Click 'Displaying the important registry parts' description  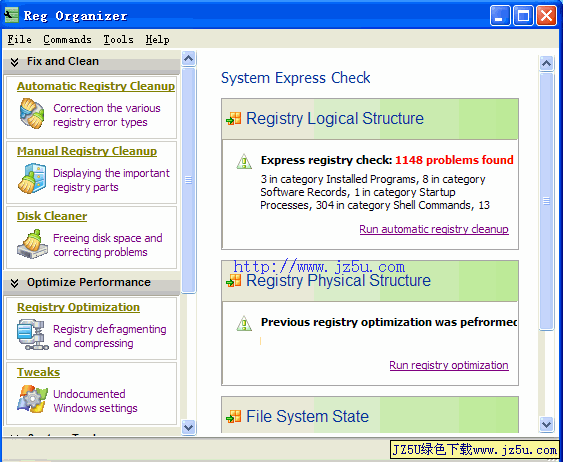[111, 180]
